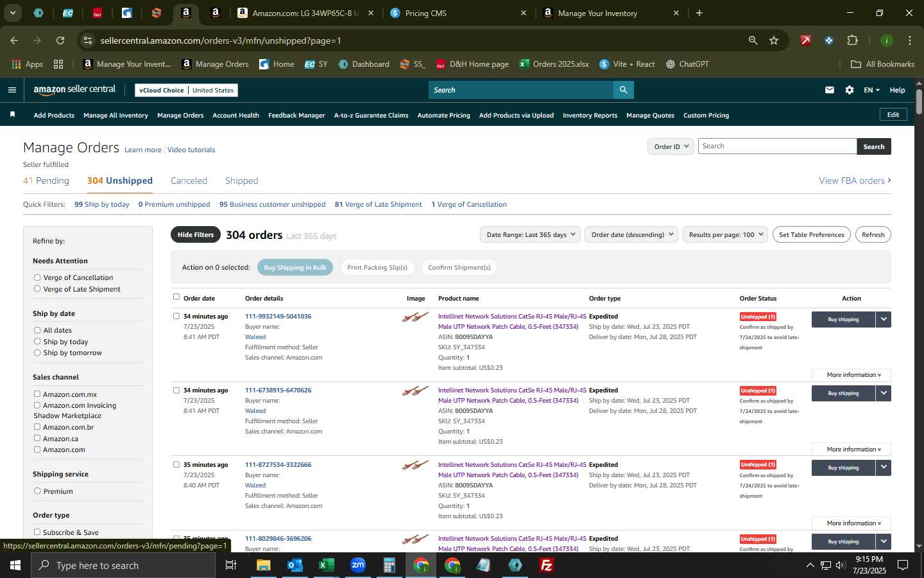Apply the 99 Ship by today quick filter

click(101, 204)
